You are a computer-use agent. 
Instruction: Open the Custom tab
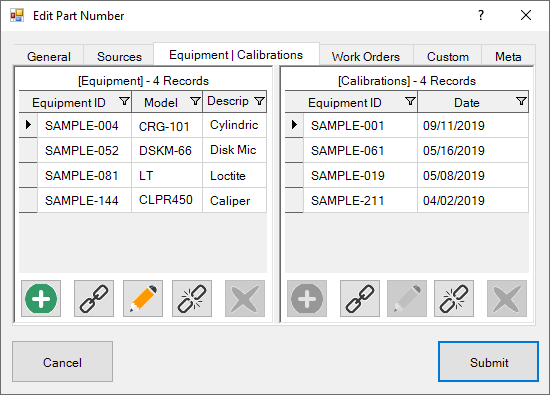pyautogui.click(x=448, y=56)
